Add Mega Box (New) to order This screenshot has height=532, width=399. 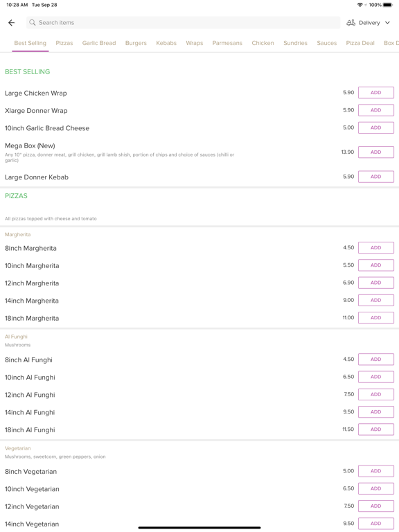[x=376, y=152]
